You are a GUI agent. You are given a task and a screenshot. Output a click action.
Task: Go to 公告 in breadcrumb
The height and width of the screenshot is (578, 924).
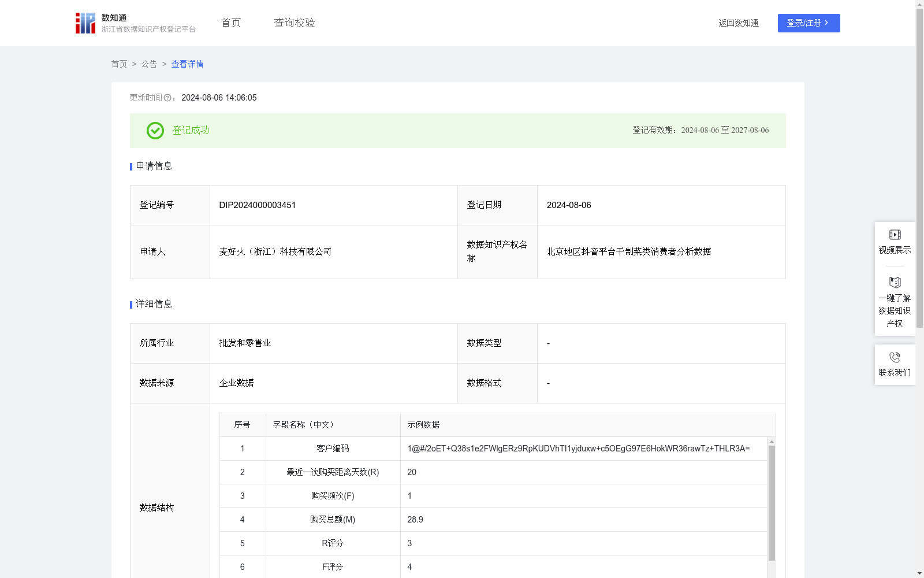[149, 64]
